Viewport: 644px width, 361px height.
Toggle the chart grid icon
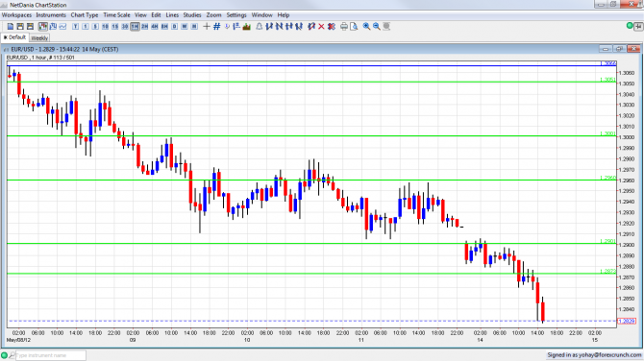217,26
